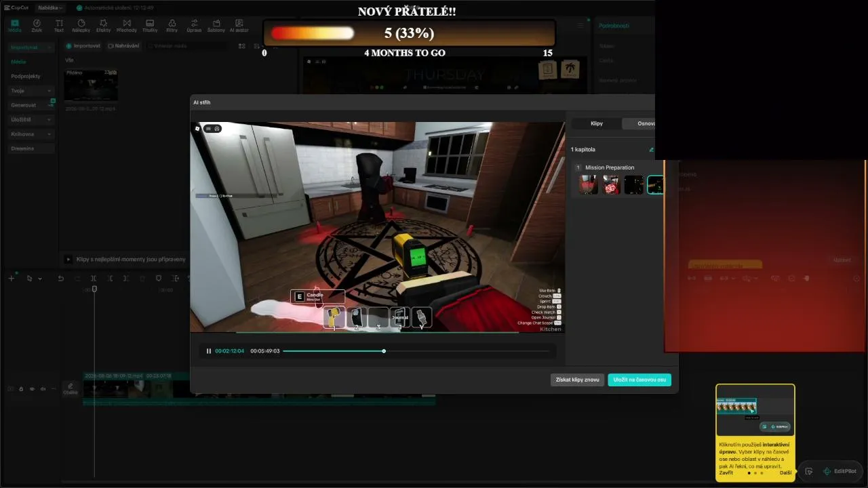868x488 pixels.
Task: Expand the Tvoje sidebar section
Action: 31,90
